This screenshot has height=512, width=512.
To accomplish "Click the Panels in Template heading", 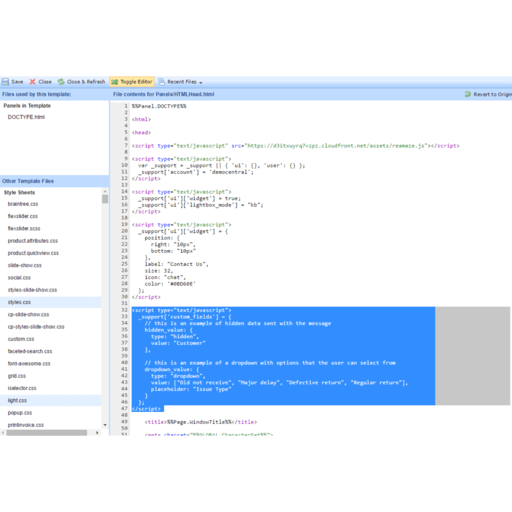I will (x=27, y=106).
